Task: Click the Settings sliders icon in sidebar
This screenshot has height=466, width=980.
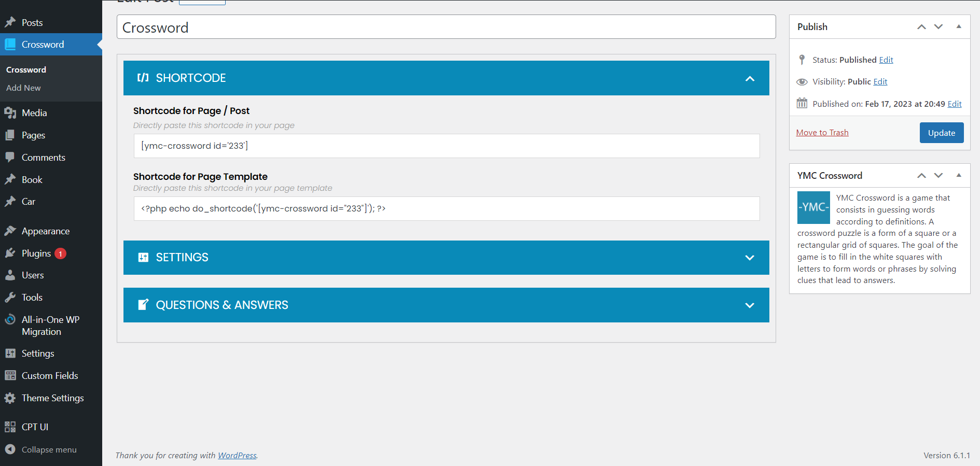Action: point(10,354)
